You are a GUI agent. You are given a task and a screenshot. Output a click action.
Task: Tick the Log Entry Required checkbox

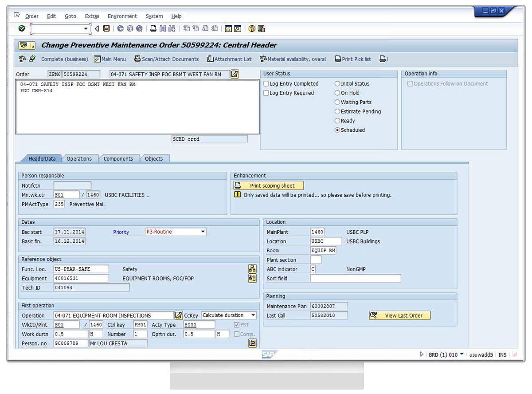[x=266, y=93]
